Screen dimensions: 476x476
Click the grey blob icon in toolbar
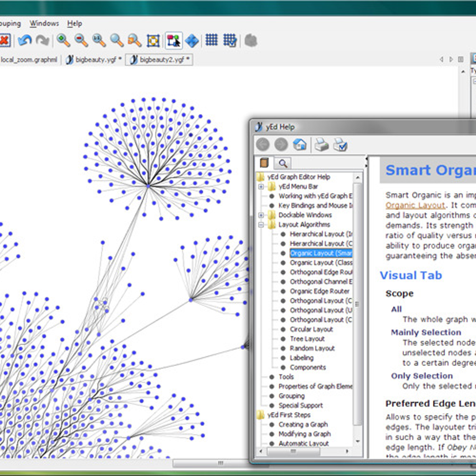pos(251,40)
